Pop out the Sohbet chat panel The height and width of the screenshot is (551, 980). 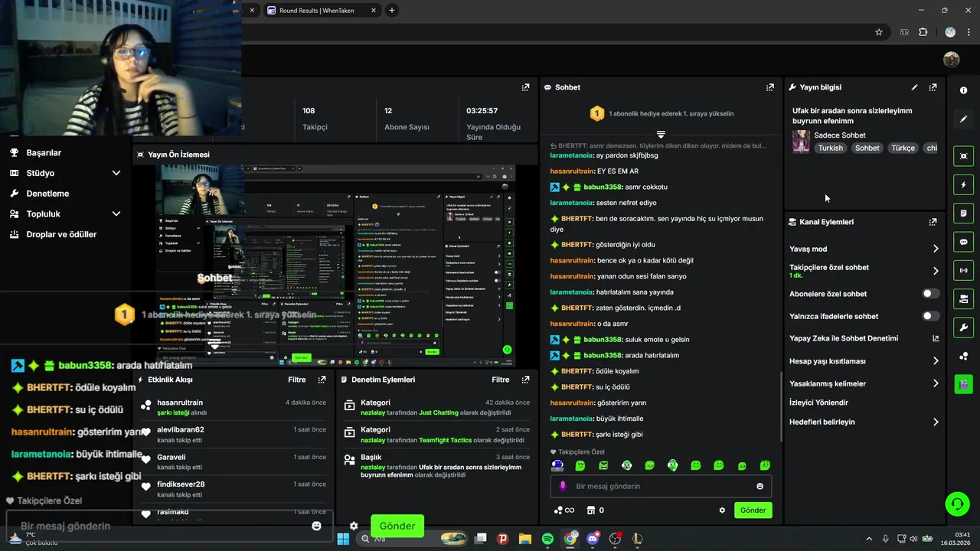770,87
